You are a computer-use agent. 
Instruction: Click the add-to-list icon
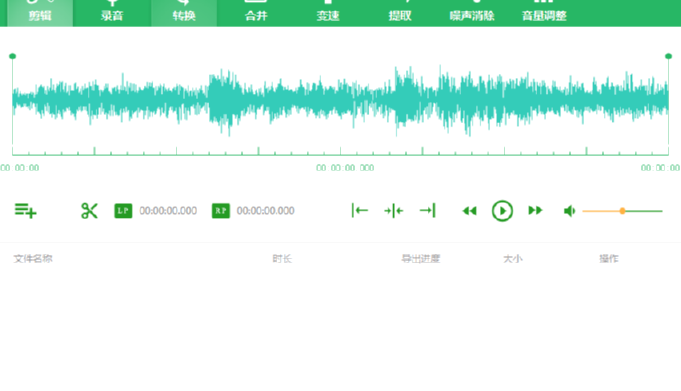click(25, 211)
